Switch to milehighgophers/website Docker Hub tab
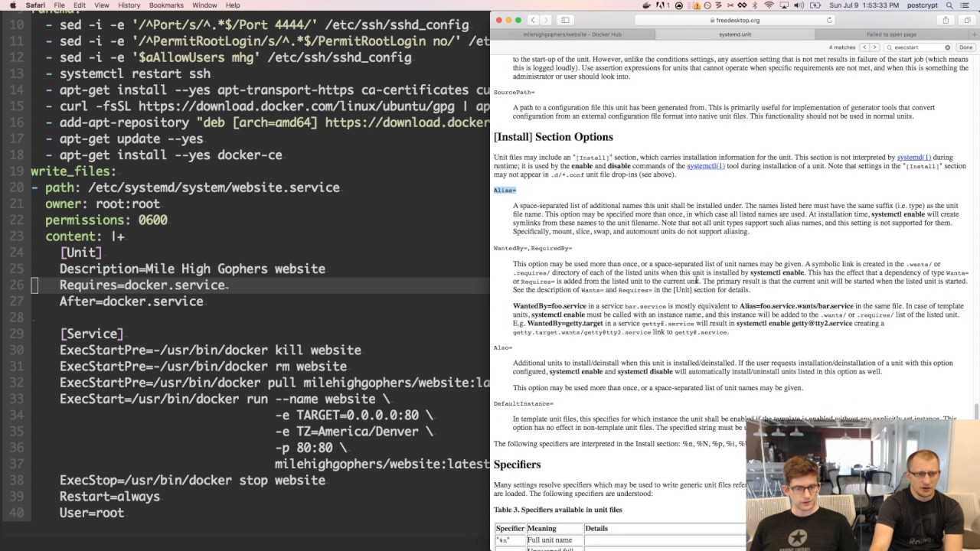This screenshot has height=551, width=980. coord(573,34)
